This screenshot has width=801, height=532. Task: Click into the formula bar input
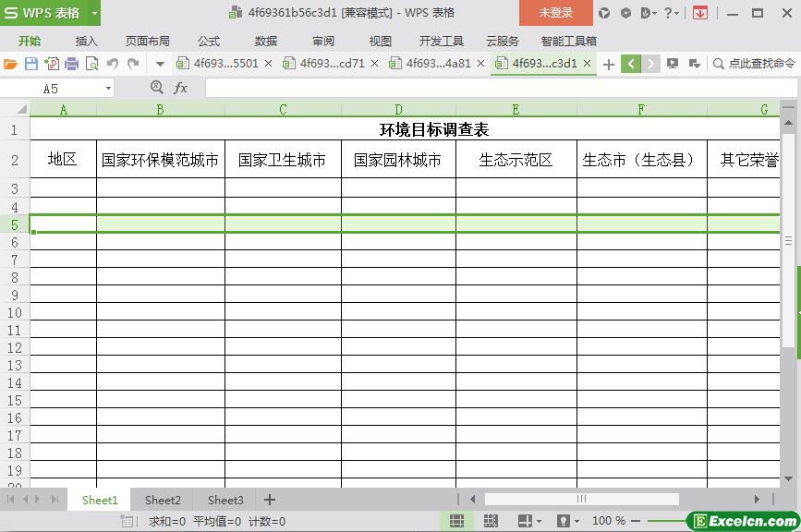(x=501, y=89)
